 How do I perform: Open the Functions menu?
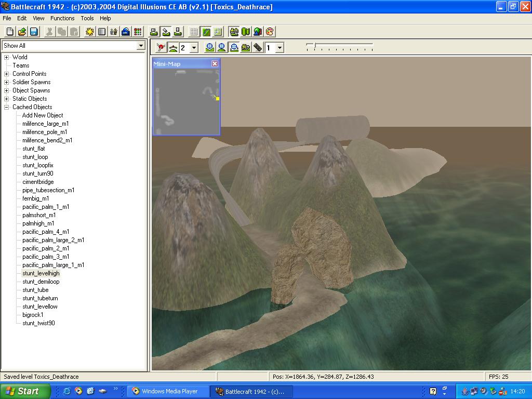click(62, 18)
